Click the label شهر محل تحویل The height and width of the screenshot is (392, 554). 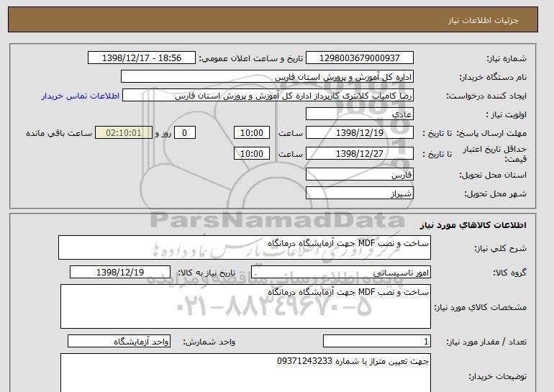[x=495, y=193]
